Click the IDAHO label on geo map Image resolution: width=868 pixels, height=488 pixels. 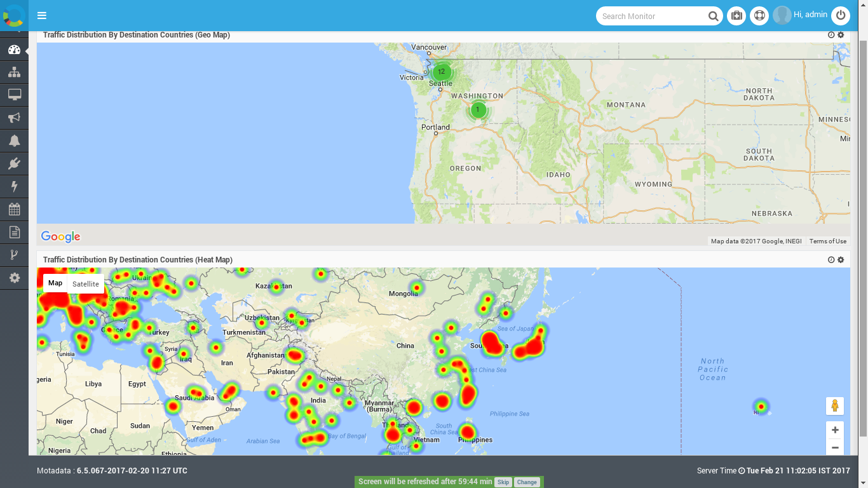558,175
